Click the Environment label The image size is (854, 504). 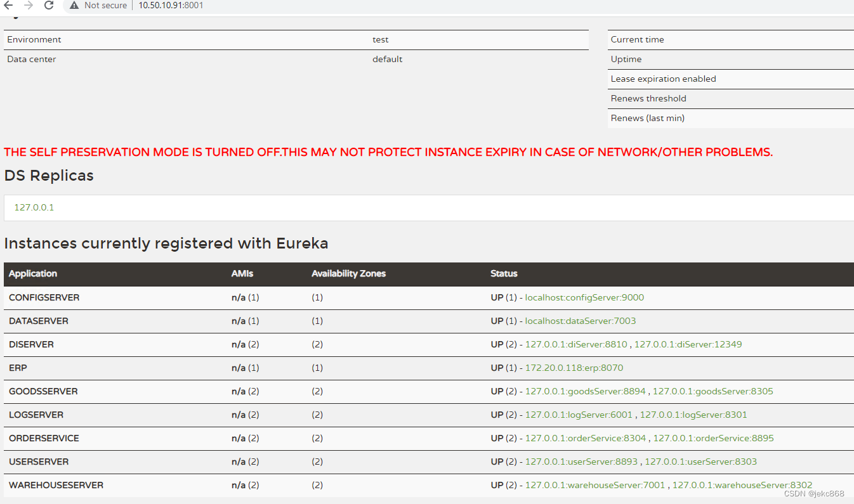(34, 39)
